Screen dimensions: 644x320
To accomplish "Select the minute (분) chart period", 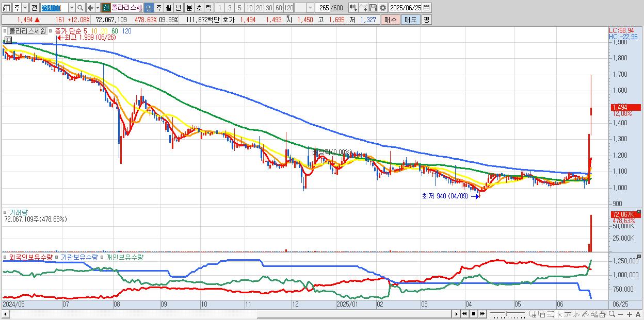I will pyautogui.click(x=189, y=8).
